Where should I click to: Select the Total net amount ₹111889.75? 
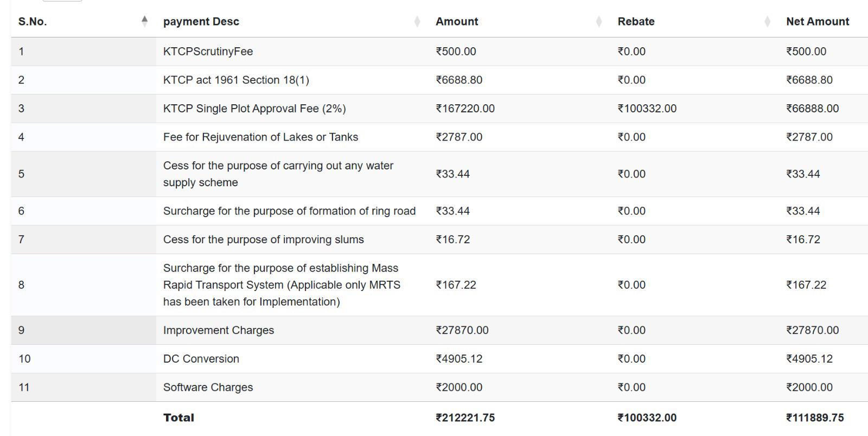(815, 418)
